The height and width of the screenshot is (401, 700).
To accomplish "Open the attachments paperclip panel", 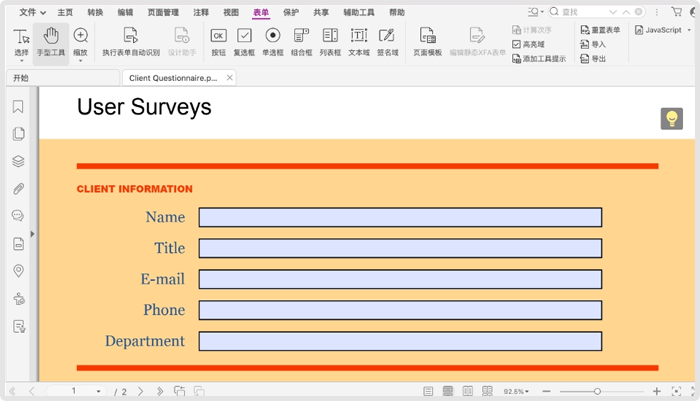I will (x=18, y=189).
